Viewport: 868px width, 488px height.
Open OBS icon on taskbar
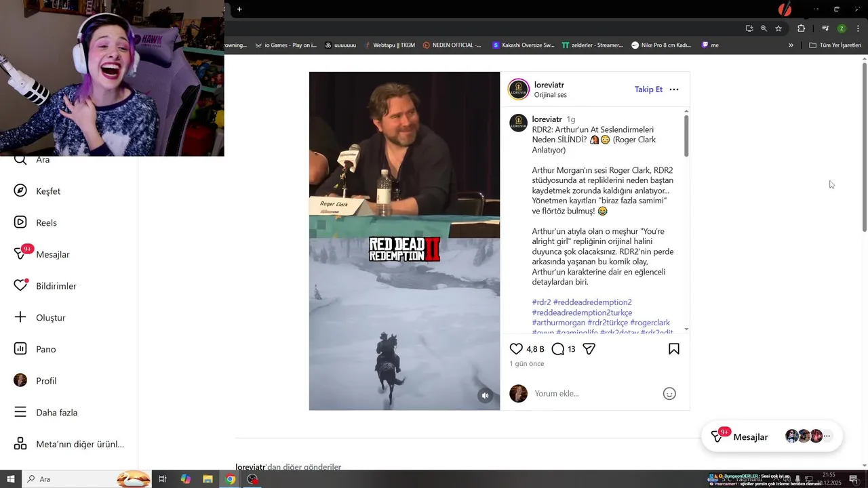click(253, 479)
